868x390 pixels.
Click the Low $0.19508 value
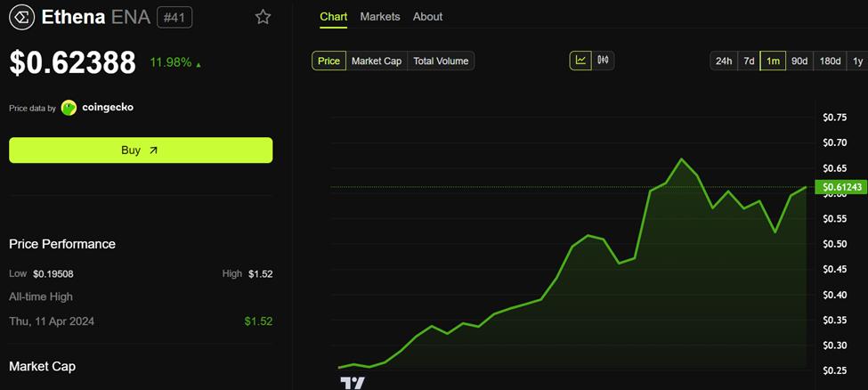(x=53, y=273)
